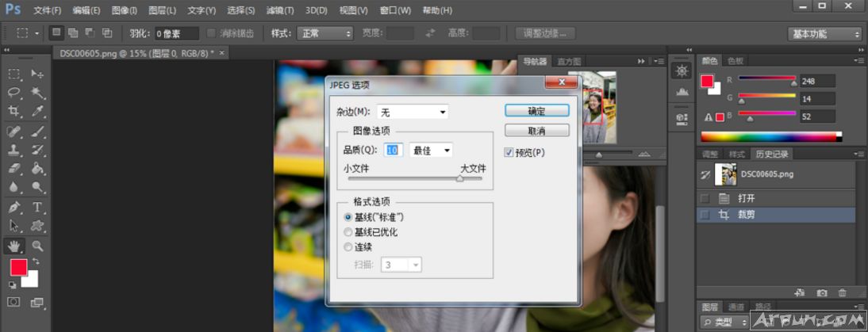
Task: Open the 基本功能 workspace dropdown
Action: pyautogui.click(x=824, y=34)
